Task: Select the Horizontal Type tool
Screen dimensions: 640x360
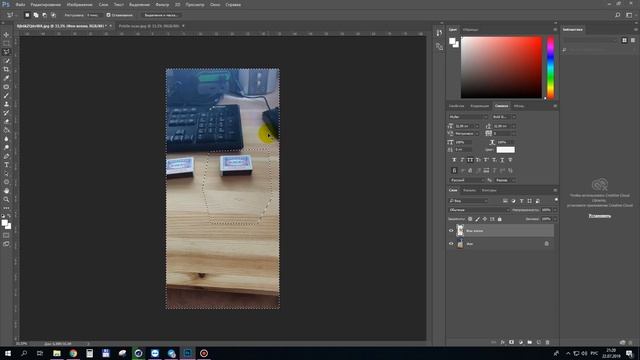Action: [6, 165]
